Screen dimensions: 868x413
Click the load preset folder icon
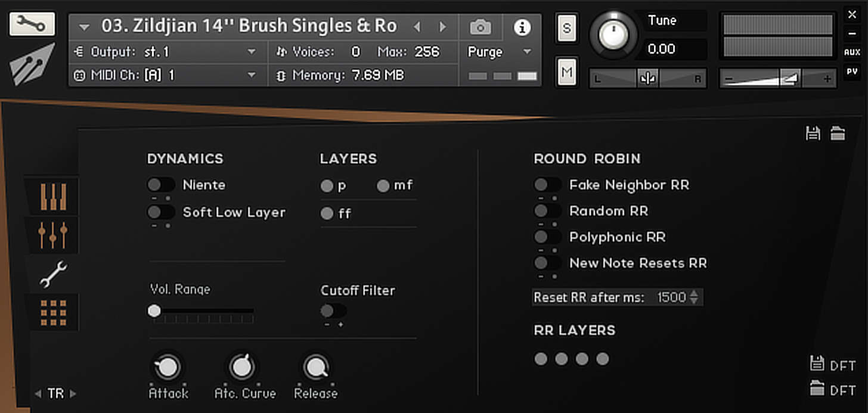(x=838, y=133)
